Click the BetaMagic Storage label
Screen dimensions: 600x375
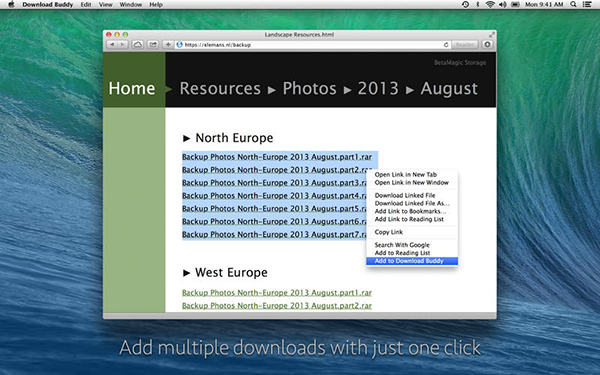click(460, 63)
